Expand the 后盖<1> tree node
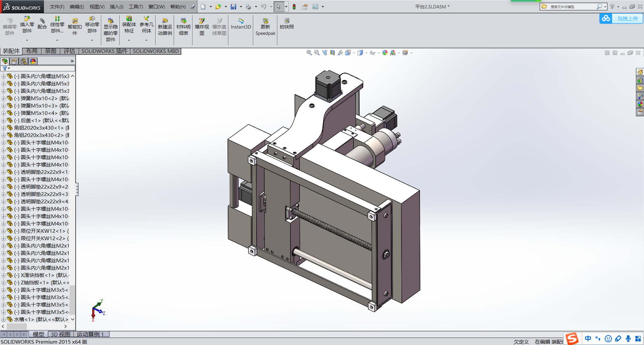The height and width of the screenshot is (345, 644). (x=3, y=121)
